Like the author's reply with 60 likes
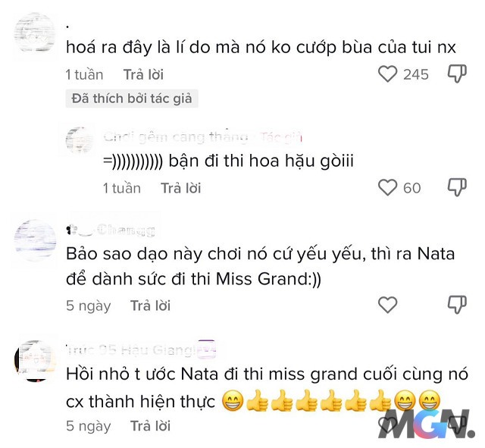 [387, 187]
